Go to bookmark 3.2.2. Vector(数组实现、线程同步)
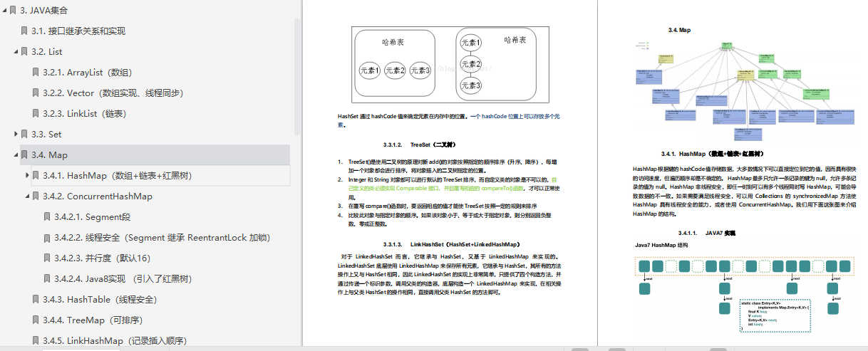Screen dimensions: 868x351 [113, 93]
